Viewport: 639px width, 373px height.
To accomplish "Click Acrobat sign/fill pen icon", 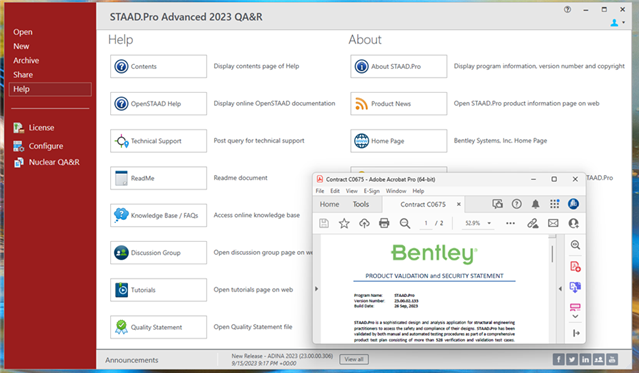I will point(533,223).
